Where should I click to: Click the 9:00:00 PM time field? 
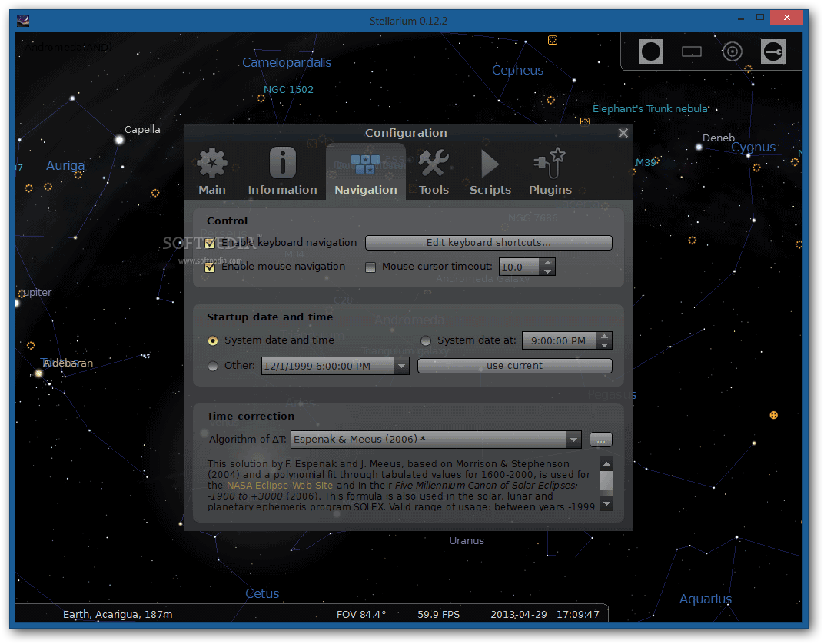559,341
